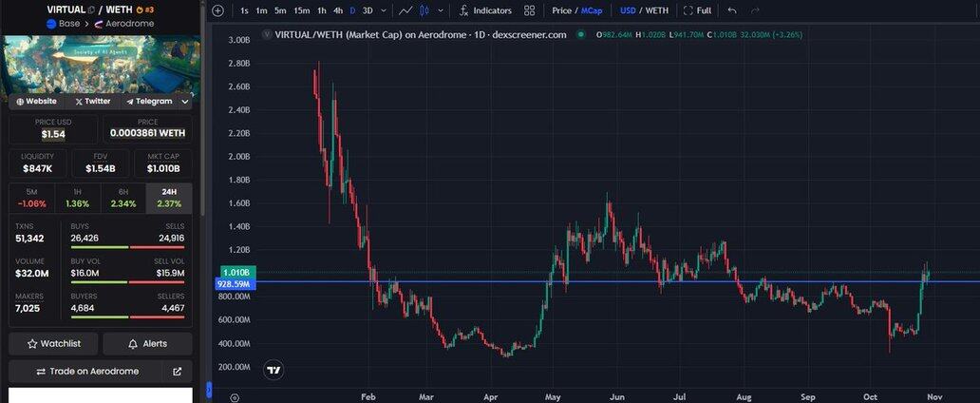Open the Indicators panel
This screenshot has height=403, width=980.
[x=485, y=10]
